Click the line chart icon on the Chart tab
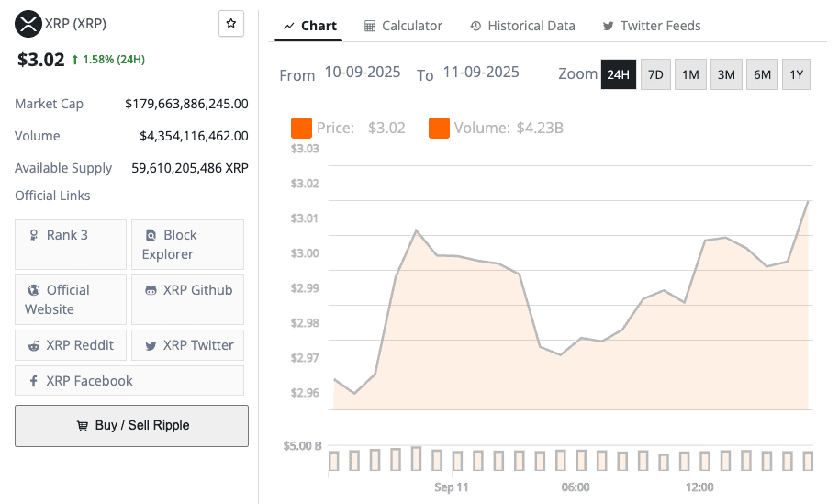The width and height of the screenshot is (839, 504). (x=289, y=26)
